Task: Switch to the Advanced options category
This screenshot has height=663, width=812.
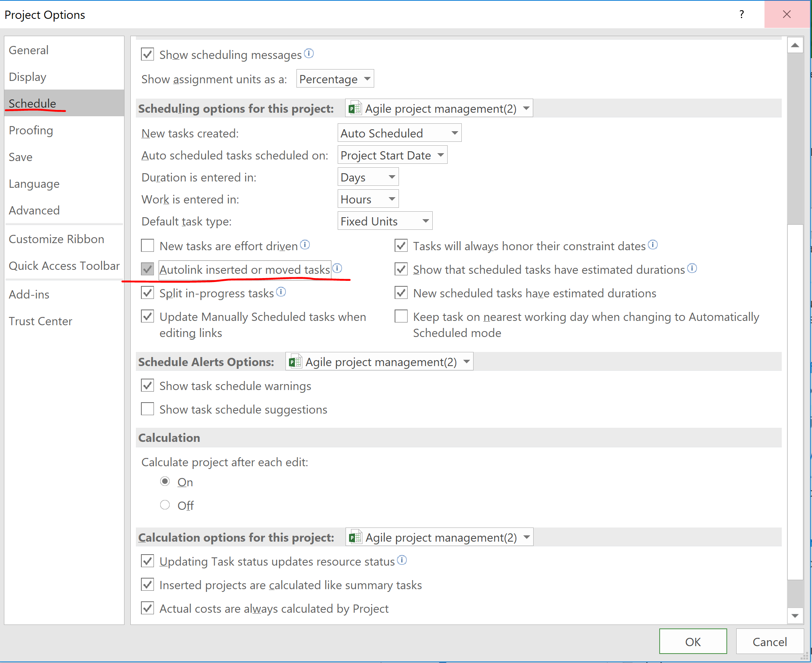Action: pos(34,211)
